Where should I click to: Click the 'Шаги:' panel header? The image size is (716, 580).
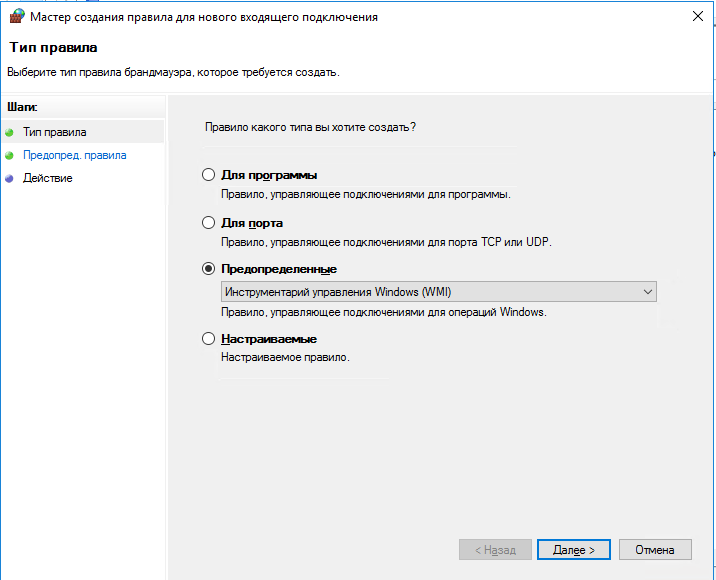coord(22,106)
